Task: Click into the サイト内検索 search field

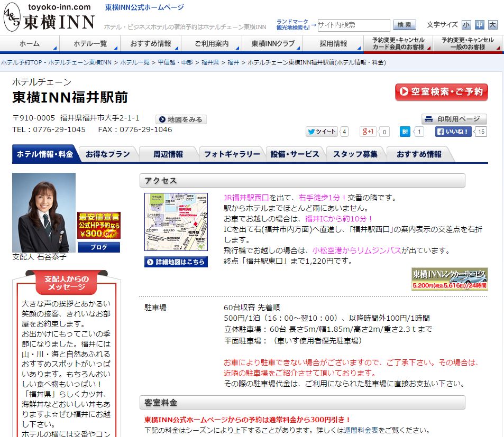Action: coord(354,25)
